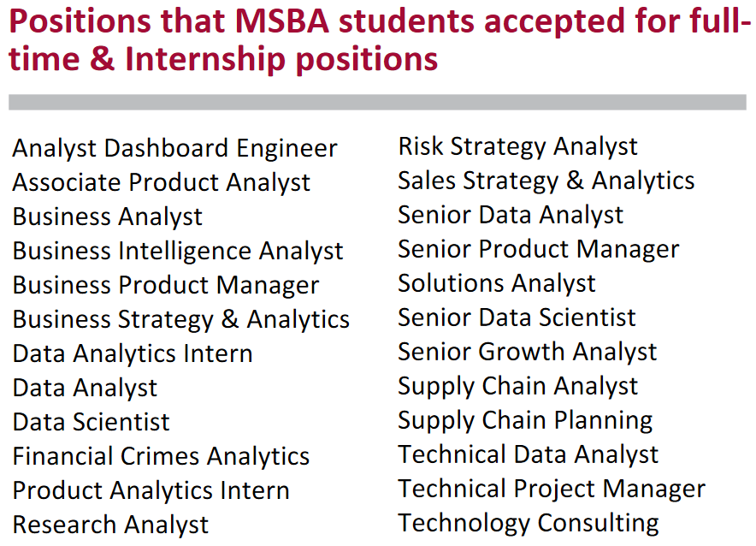
Task: Click on Business Intelligence Analyst
Action: [178, 252]
